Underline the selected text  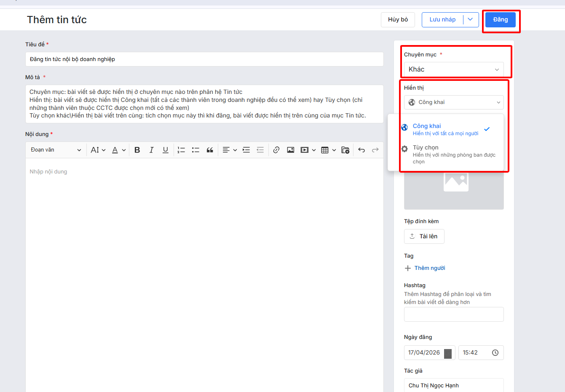tap(166, 150)
